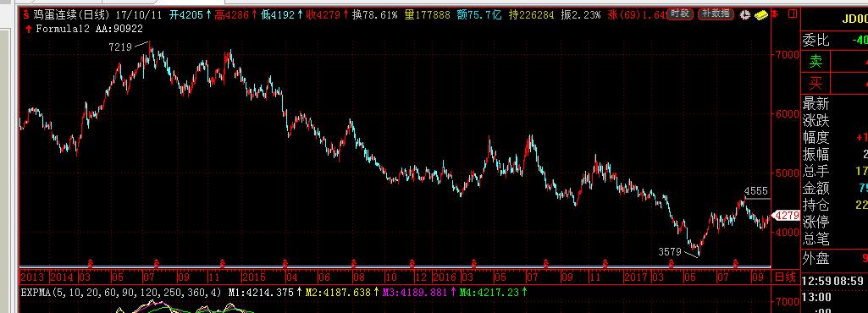Viewport: 868px width, 313px height.
Task: Click the 6000 price axis label
Action: click(788, 113)
